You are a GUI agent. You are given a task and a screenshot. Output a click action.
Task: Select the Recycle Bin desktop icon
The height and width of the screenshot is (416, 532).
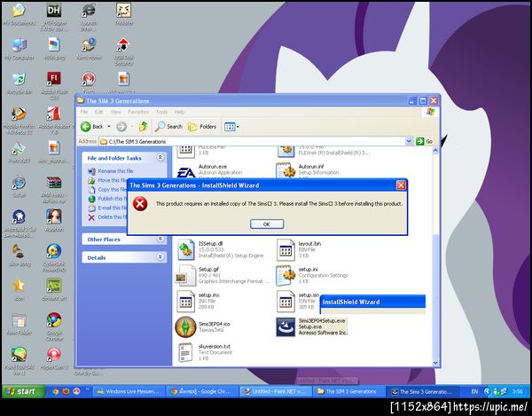coord(19,83)
